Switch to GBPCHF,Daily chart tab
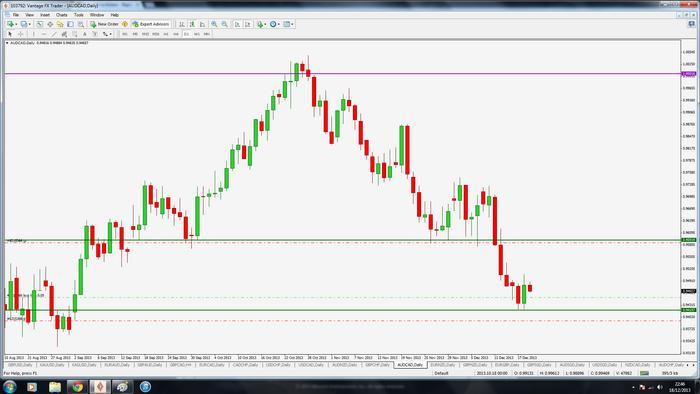Image resolution: width=700 pixels, height=394 pixels. [x=377, y=365]
